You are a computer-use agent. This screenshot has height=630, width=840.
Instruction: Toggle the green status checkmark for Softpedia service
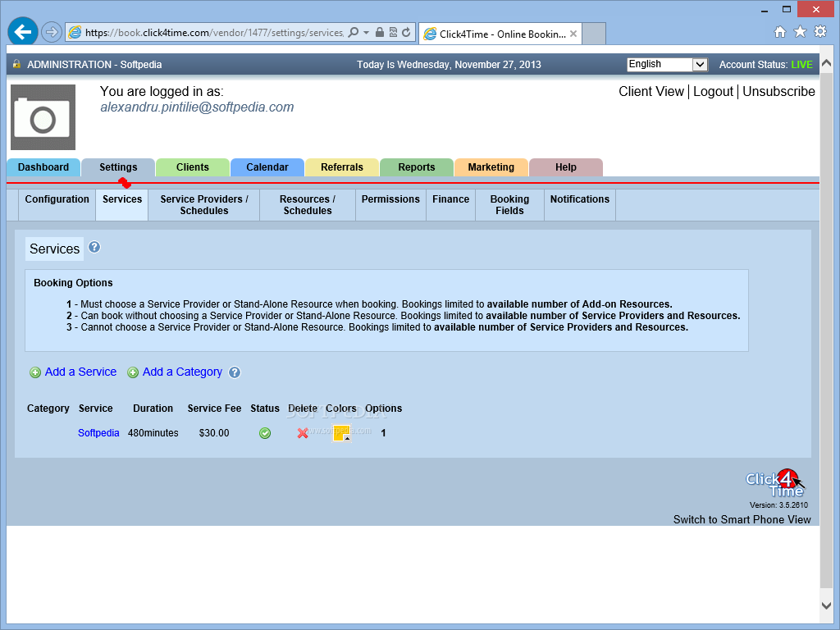click(265, 433)
